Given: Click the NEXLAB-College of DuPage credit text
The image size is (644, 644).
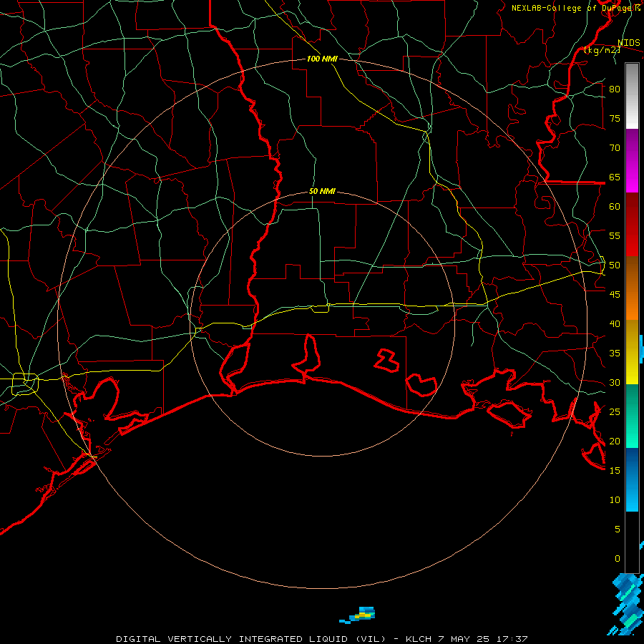Looking at the screenshot, I should (572, 8).
